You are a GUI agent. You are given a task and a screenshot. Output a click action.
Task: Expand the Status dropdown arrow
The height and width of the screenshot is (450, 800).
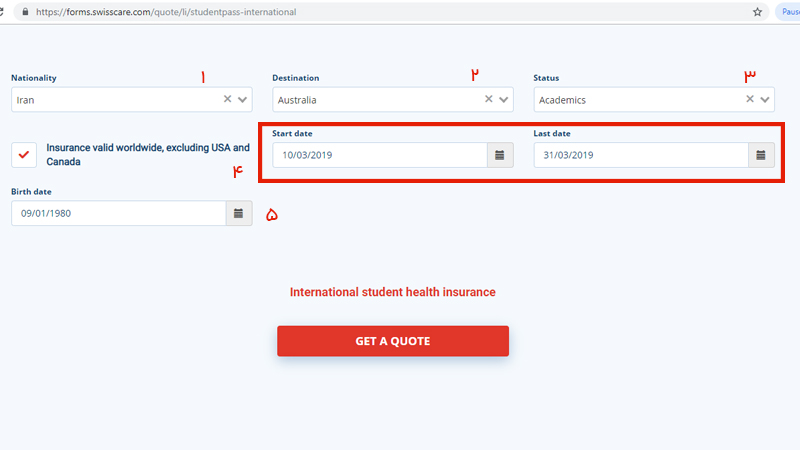pos(765,99)
